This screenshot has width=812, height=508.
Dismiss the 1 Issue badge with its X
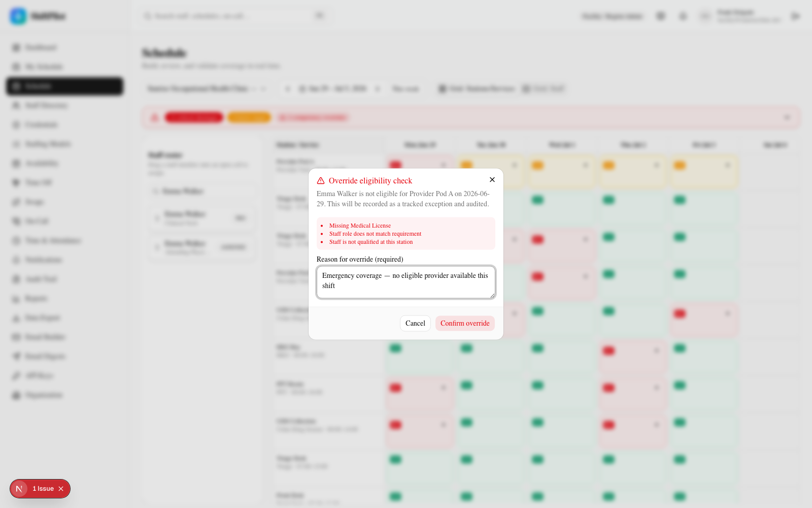click(x=61, y=489)
